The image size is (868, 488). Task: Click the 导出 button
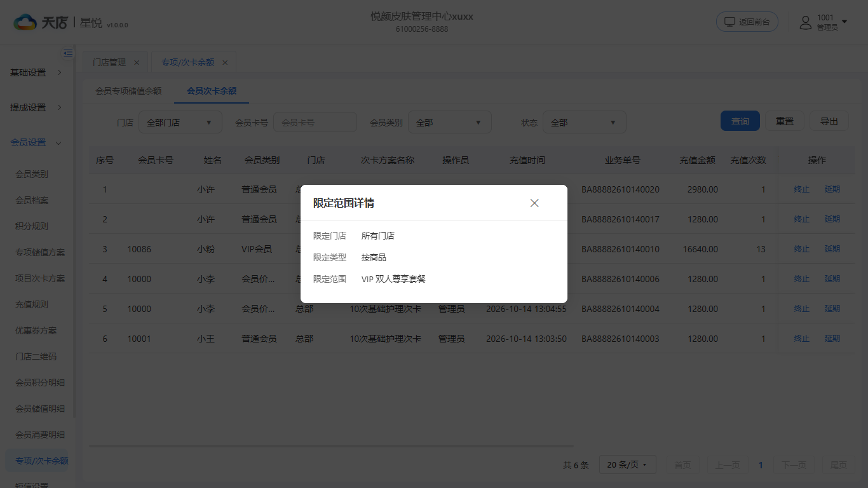click(x=829, y=121)
